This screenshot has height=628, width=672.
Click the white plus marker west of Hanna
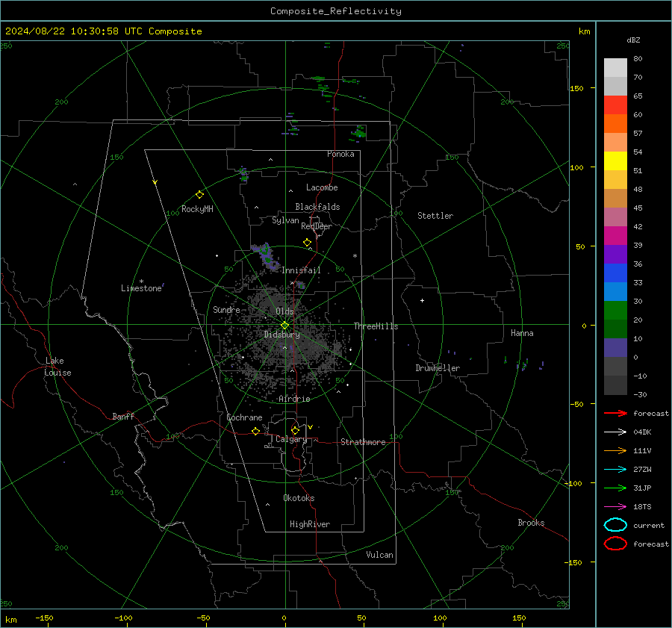(x=422, y=300)
